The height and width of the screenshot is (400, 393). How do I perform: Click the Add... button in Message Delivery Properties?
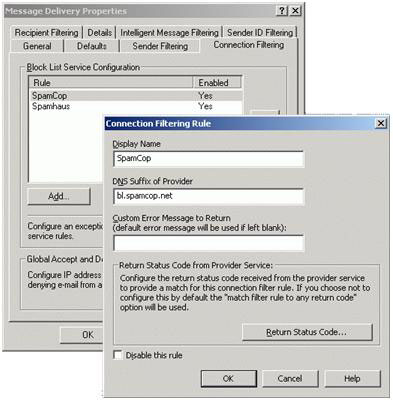(x=59, y=196)
